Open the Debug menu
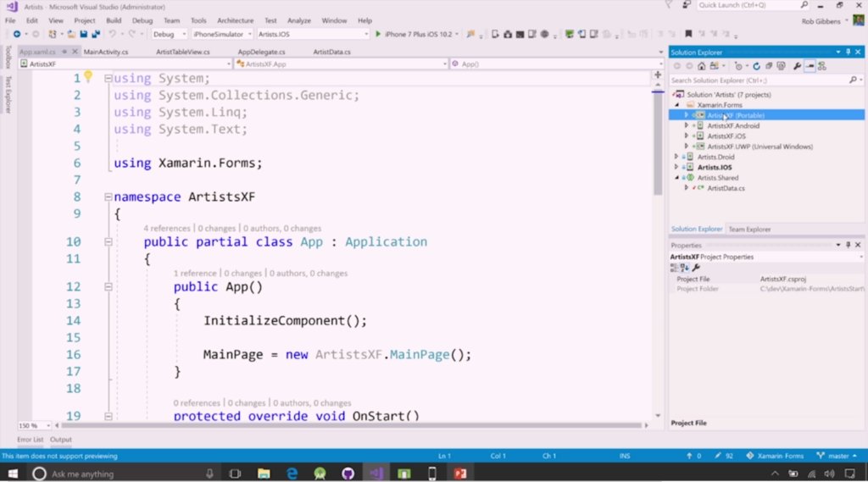The image size is (868, 482). 142,20
